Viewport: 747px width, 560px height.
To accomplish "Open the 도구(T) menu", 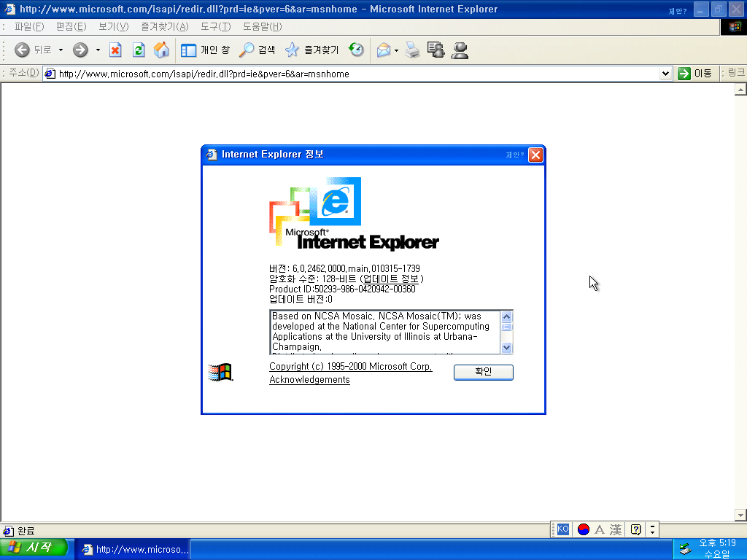I will pyautogui.click(x=215, y=27).
